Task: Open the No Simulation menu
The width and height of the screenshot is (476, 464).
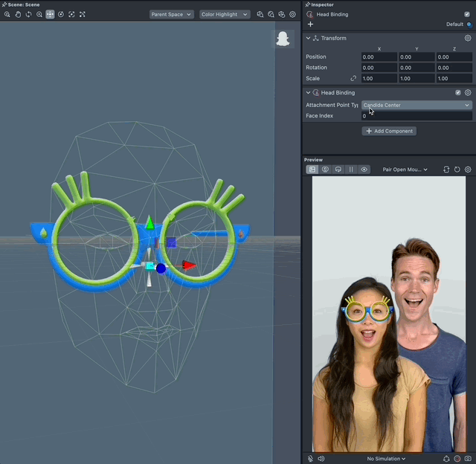Action: click(x=386, y=459)
